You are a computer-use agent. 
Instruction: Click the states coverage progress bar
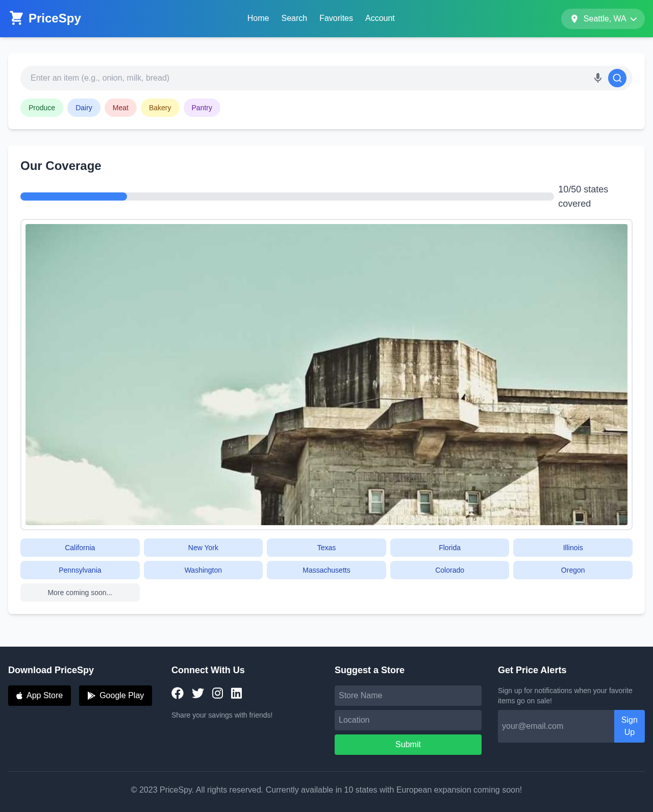coord(287,196)
